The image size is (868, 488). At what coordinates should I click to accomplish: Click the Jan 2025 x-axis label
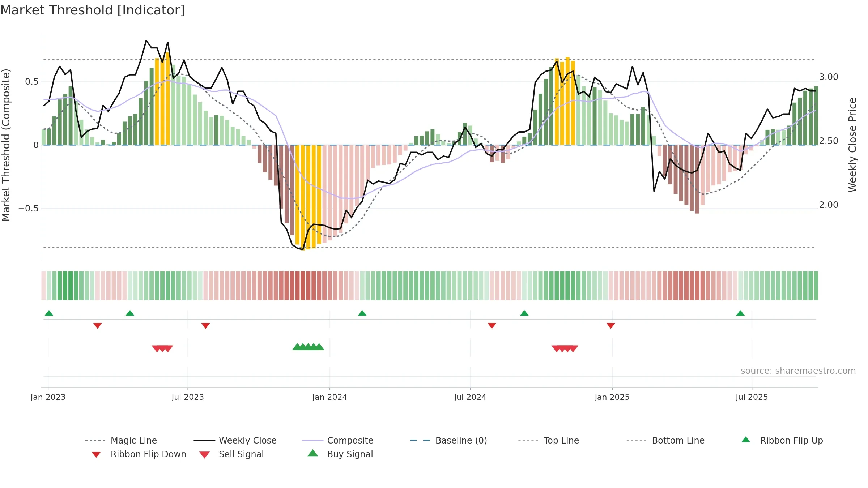point(612,397)
